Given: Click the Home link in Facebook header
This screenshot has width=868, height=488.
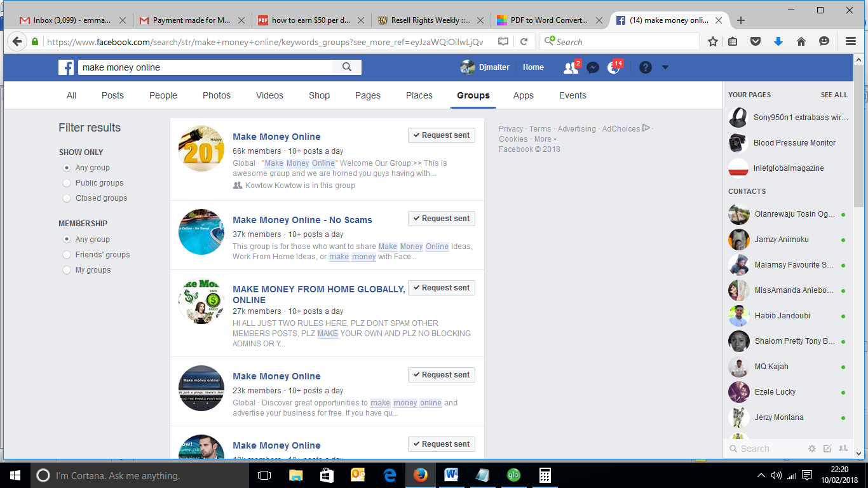Looking at the screenshot, I should click(533, 67).
